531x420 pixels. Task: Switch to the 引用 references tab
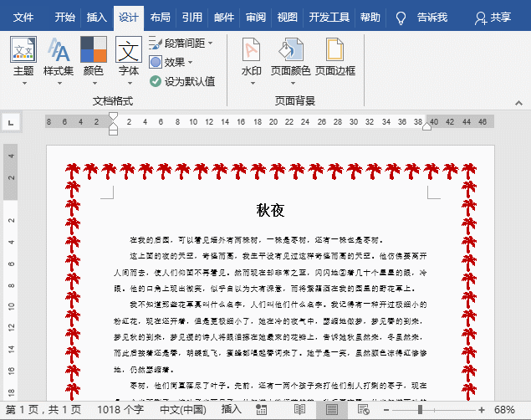coord(192,18)
